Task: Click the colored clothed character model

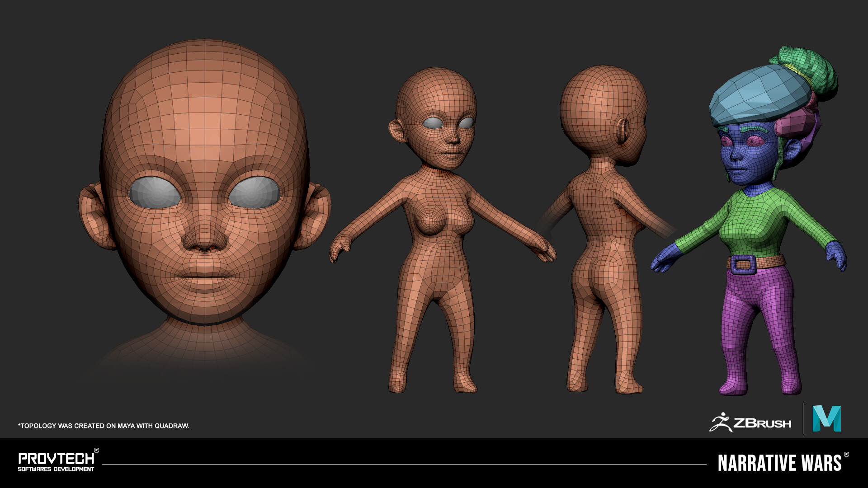Action: tap(749, 221)
